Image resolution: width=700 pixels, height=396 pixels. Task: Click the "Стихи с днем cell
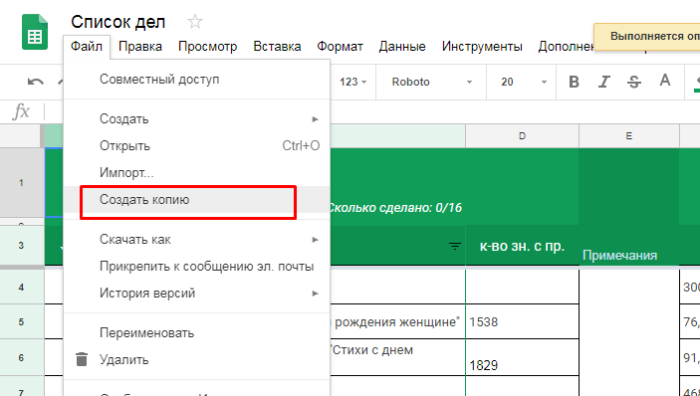(397, 358)
